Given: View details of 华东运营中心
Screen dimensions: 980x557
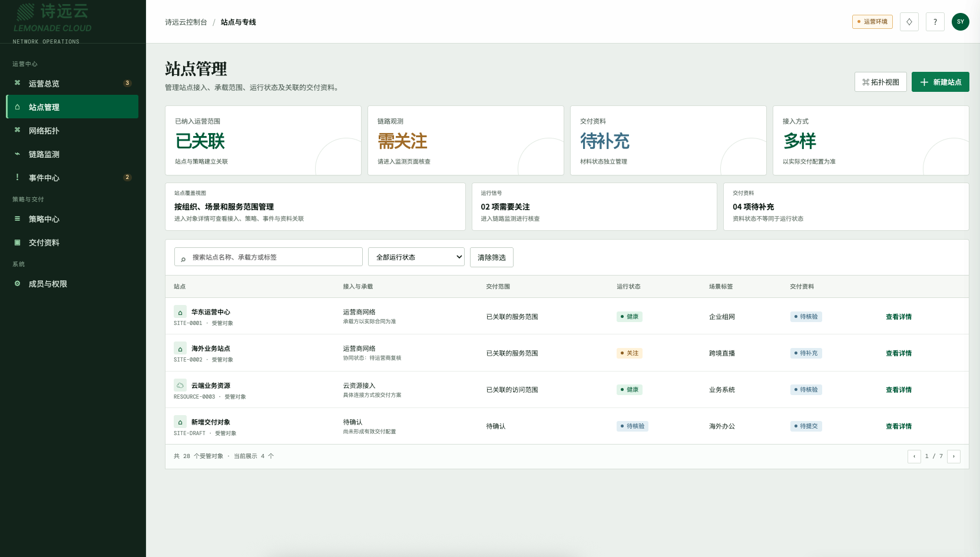Looking at the screenshot, I should pos(899,317).
